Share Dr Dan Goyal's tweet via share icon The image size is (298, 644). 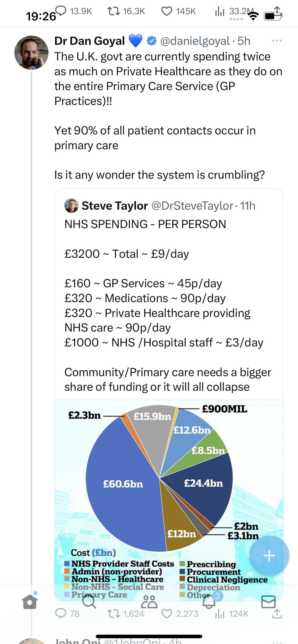pyautogui.click(x=277, y=614)
